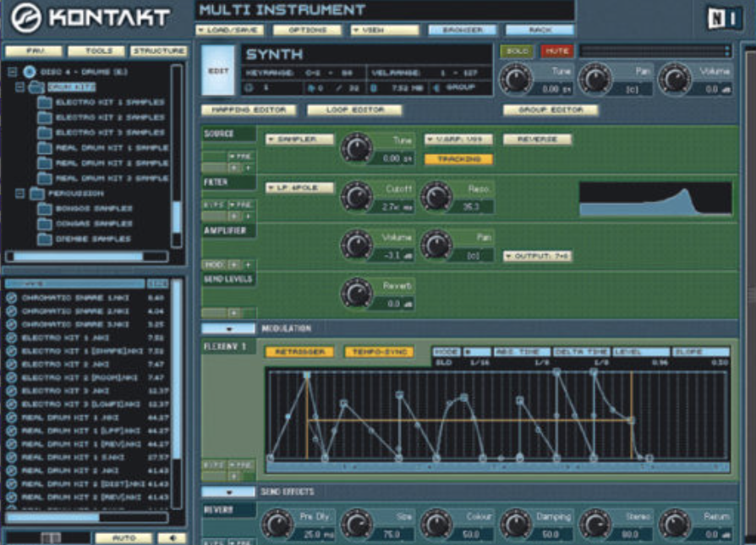Viewport: 756px width, 545px height.
Task: Toggle the Rack view button
Action: (540, 30)
